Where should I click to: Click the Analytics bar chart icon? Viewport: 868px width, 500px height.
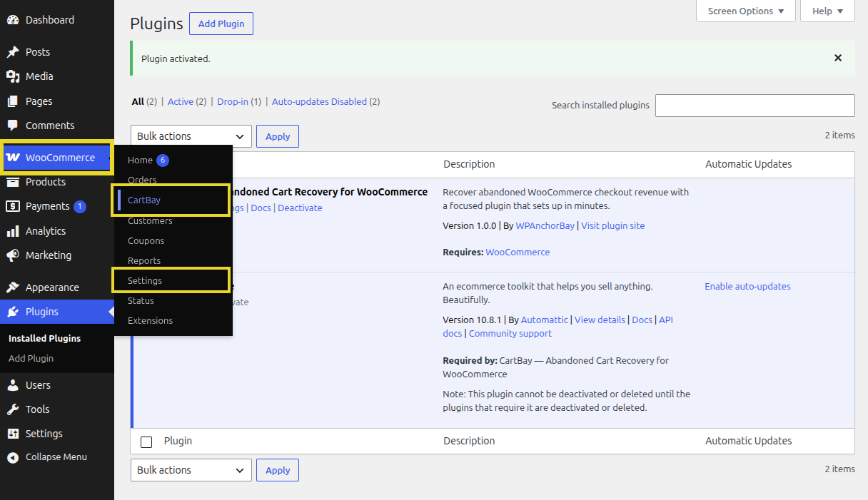click(13, 231)
